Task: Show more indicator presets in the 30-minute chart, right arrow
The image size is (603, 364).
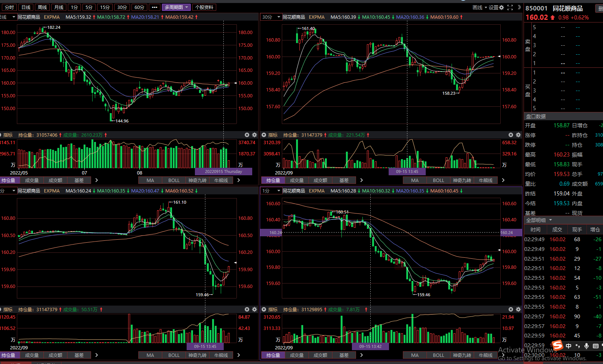Action: coord(503,180)
